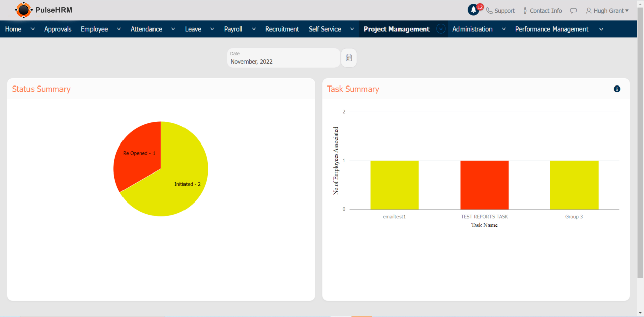Open the chat message bubble icon
Screen dimensions: 644x317
[x=573, y=11]
